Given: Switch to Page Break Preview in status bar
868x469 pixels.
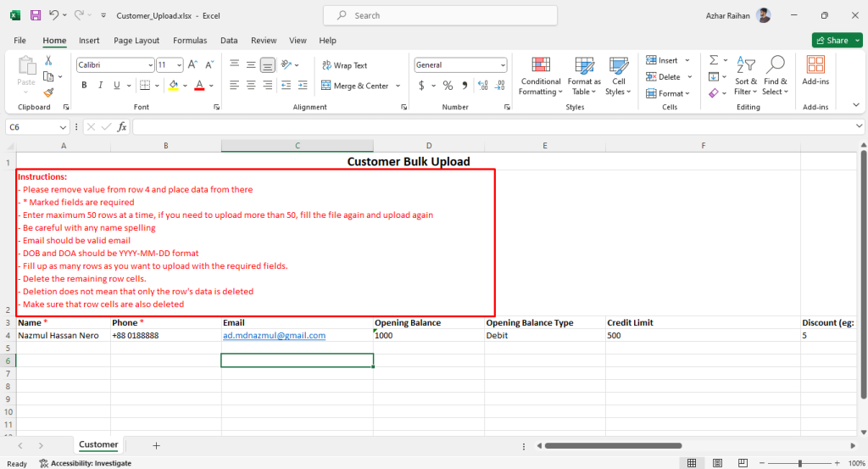Looking at the screenshot, I should coord(743,463).
